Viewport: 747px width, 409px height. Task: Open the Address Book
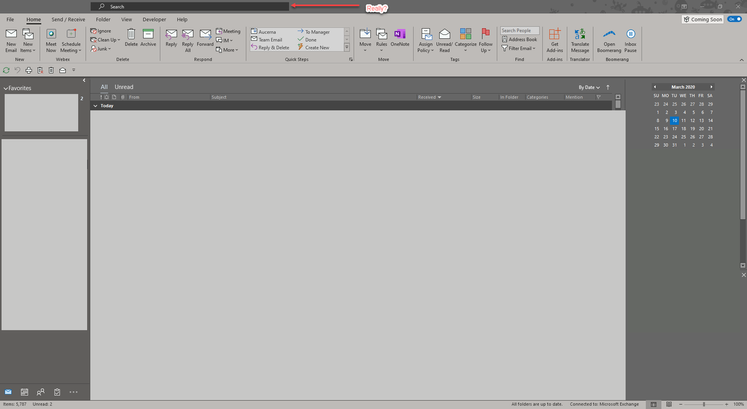pyautogui.click(x=519, y=39)
